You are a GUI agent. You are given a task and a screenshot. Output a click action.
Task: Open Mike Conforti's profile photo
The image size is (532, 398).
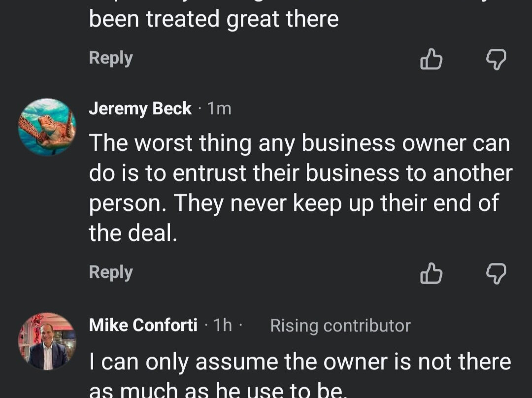[47, 341]
